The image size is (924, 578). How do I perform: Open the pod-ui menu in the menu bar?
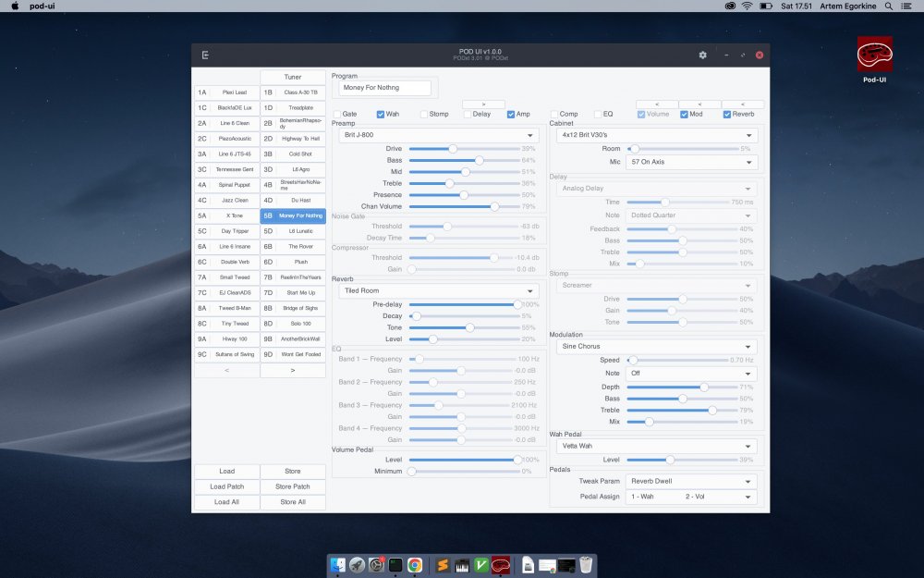click(x=43, y=6)
